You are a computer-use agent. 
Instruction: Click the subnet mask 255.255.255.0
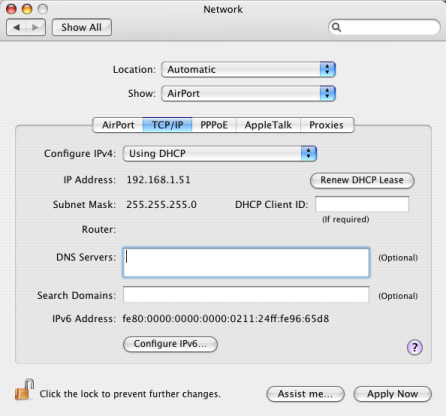pos(161,204)
